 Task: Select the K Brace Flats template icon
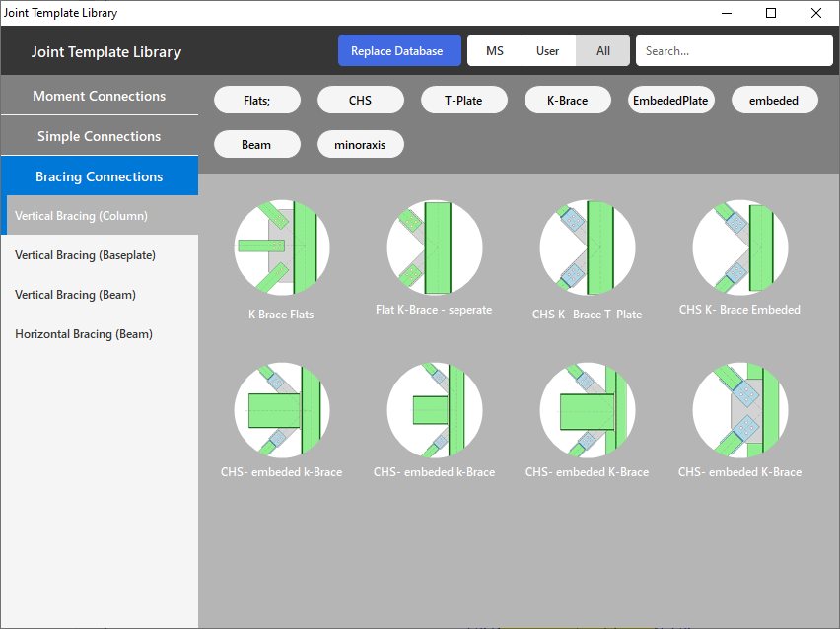tap(281, 247)
